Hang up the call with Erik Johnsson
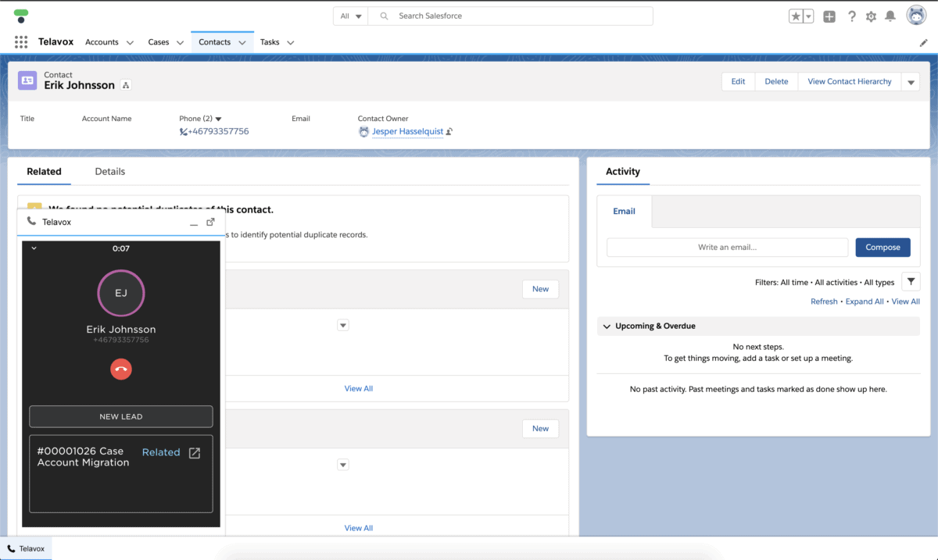 coord(121,369)
